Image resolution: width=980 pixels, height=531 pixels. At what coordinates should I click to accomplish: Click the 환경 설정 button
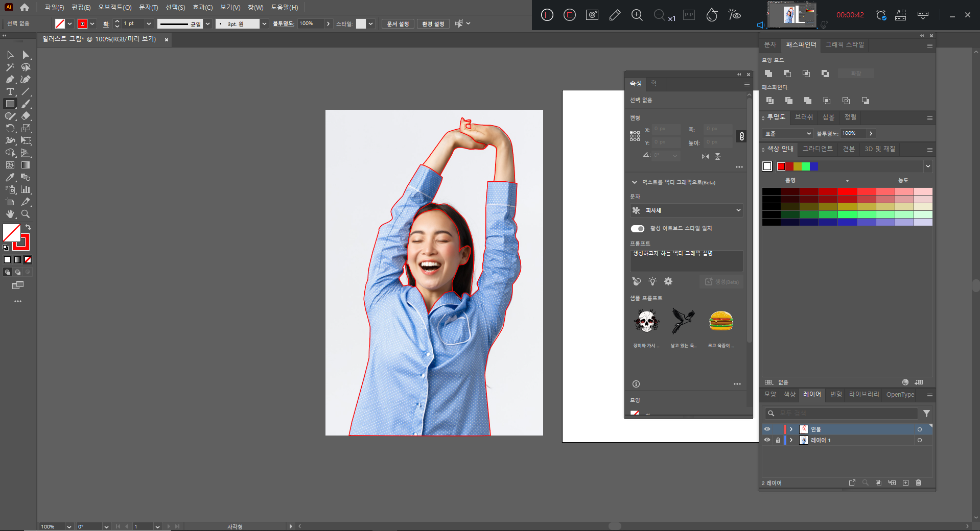433,24
